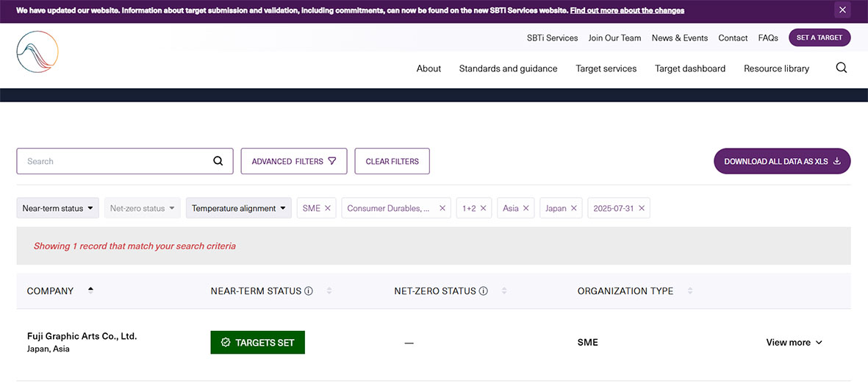Open Join Our Team link
Screen dimensions: 868x392
coord(614,38)
